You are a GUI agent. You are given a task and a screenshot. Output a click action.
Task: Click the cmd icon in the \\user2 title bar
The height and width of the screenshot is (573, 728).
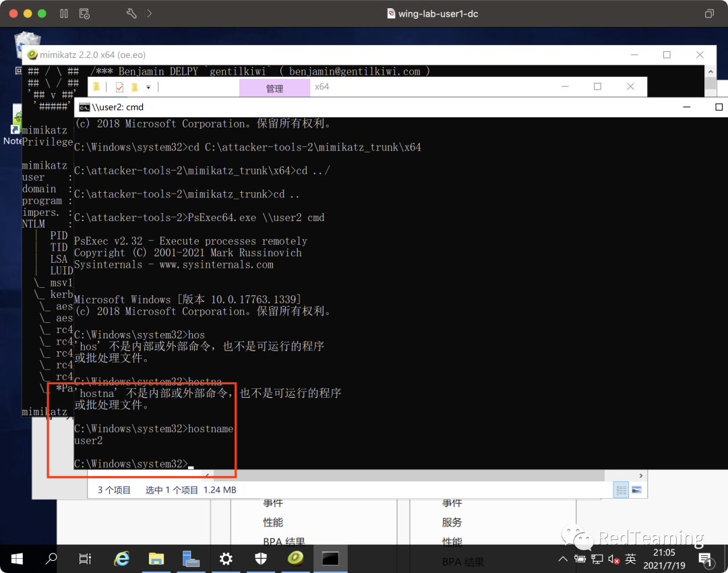point(84,107)
